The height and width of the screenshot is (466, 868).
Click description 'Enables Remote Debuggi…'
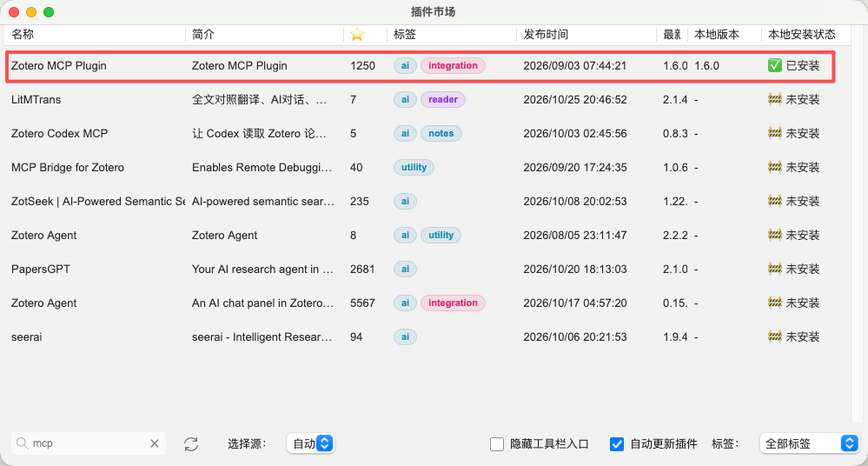pyautogui.click(x=262, y=167)
